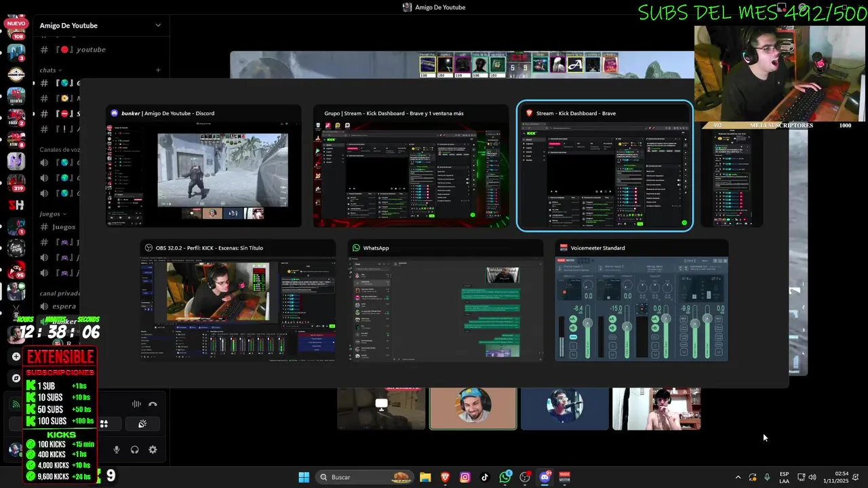The image size is (868, 488).
Task: Open TikTok from the taskbar
Action: point(485,477)
